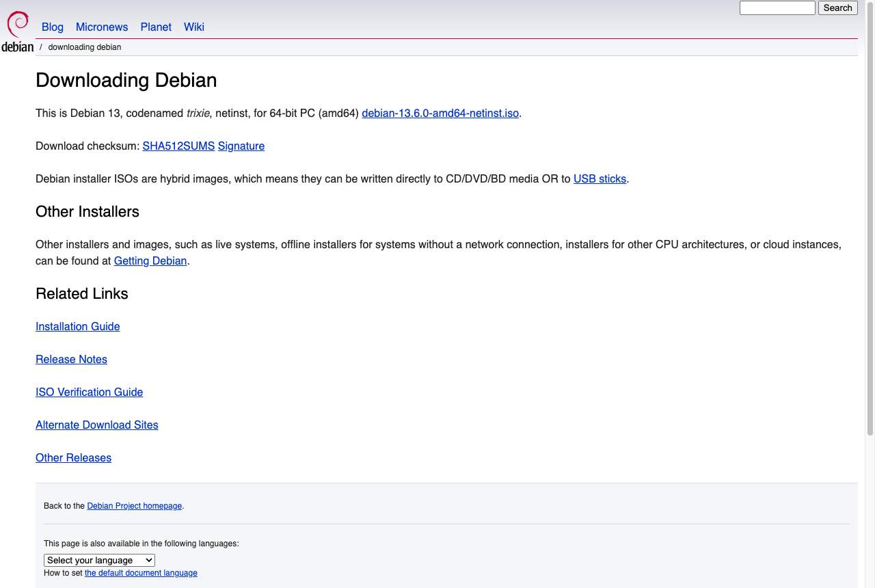Viewport: 875px width, 588px height.
Task: Open the Alternate Download Sites link
Action: coord(97,425)
